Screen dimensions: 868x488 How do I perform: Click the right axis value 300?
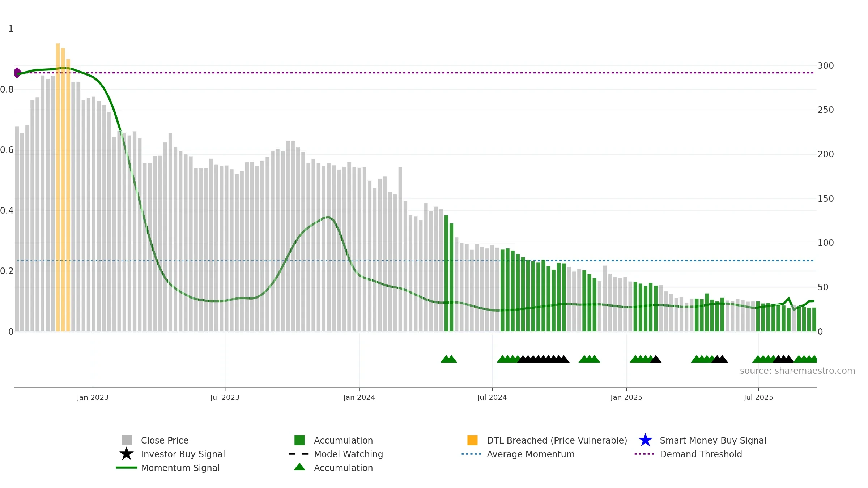tap(826, 66)
